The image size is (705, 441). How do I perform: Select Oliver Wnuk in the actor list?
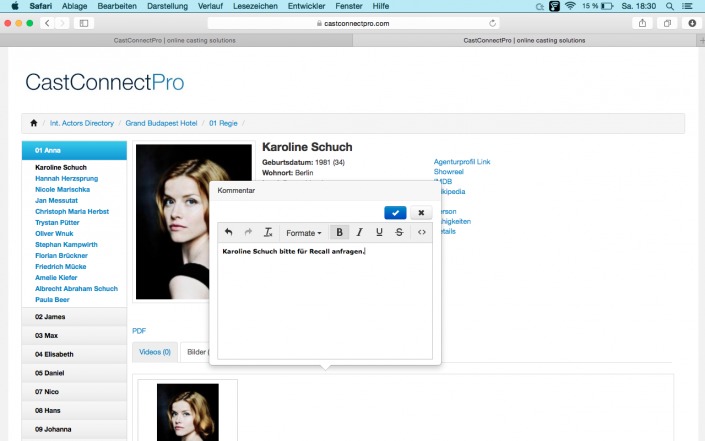pyautogui.click(x=54, y=233)
